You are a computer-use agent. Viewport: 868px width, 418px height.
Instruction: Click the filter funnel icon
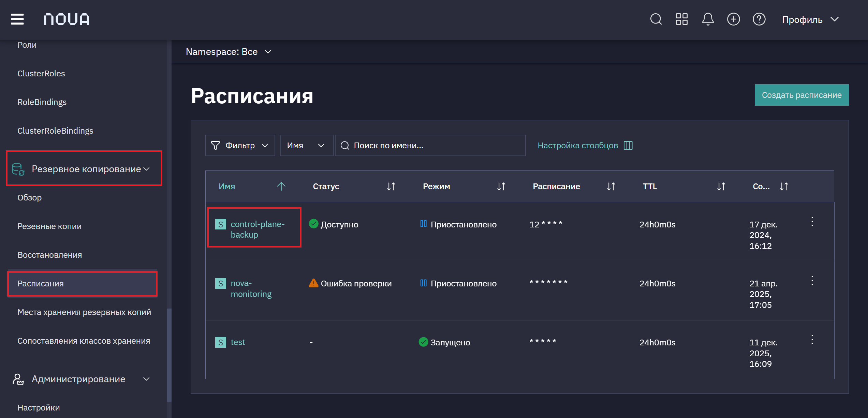(x=216, y=146)
